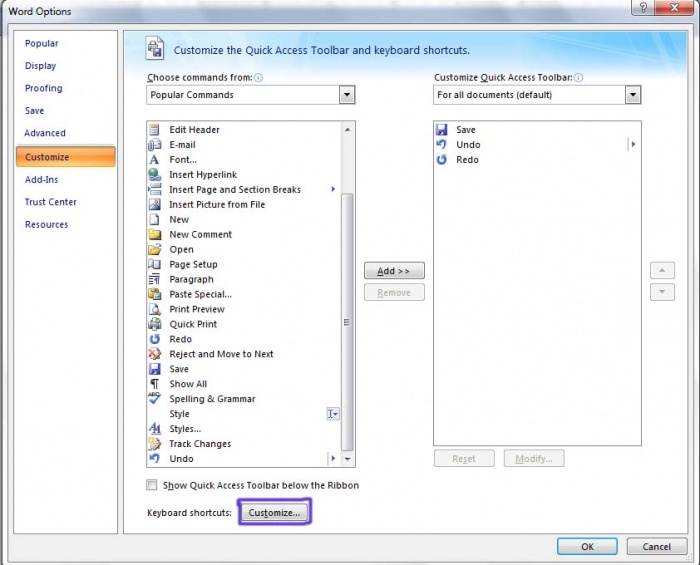
Task: Switch to the Display options tab
Action: pos(41,66)
